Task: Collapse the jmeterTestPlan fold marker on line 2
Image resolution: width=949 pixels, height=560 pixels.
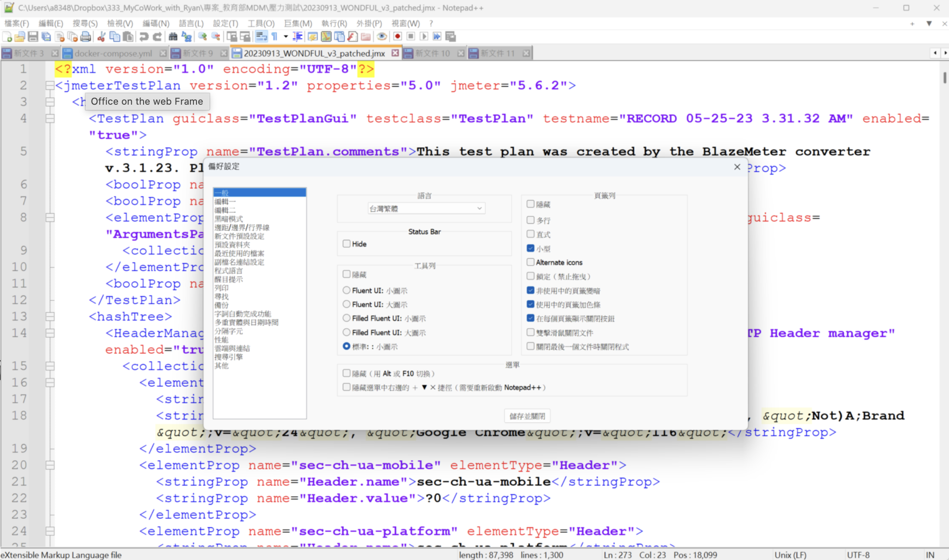Action: coord(50,85)
